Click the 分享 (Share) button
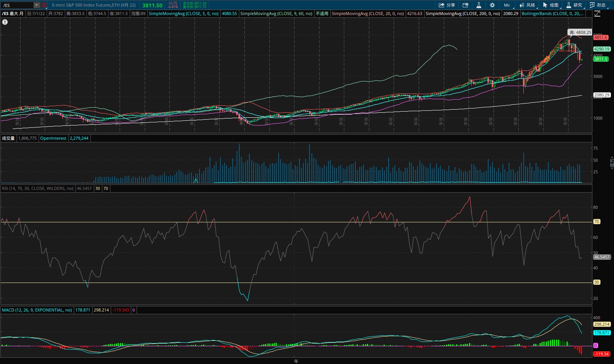The width and height of the screenshot is (614, 364). click(x=447, y=5)
